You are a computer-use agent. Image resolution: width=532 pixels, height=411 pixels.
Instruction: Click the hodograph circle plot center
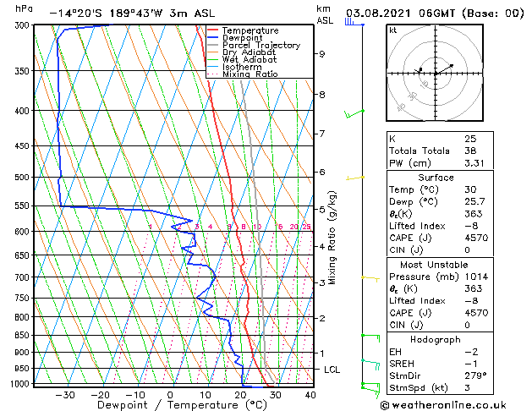436,74
